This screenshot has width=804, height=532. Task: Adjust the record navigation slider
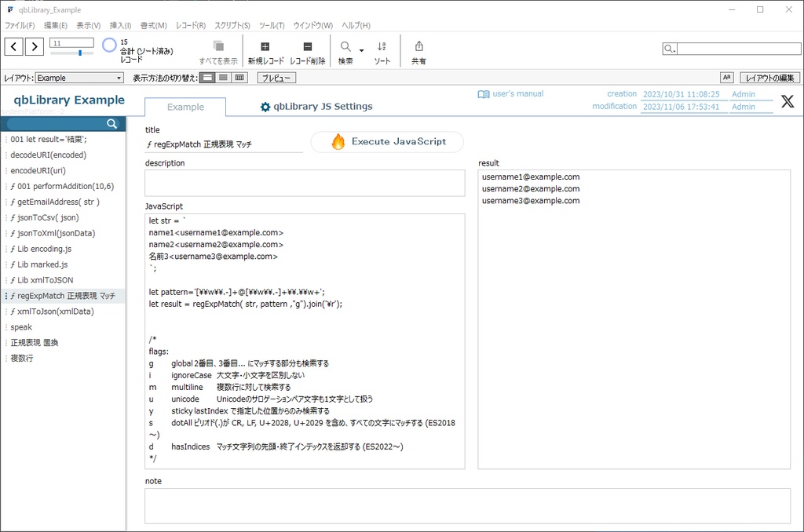[71, 53]
